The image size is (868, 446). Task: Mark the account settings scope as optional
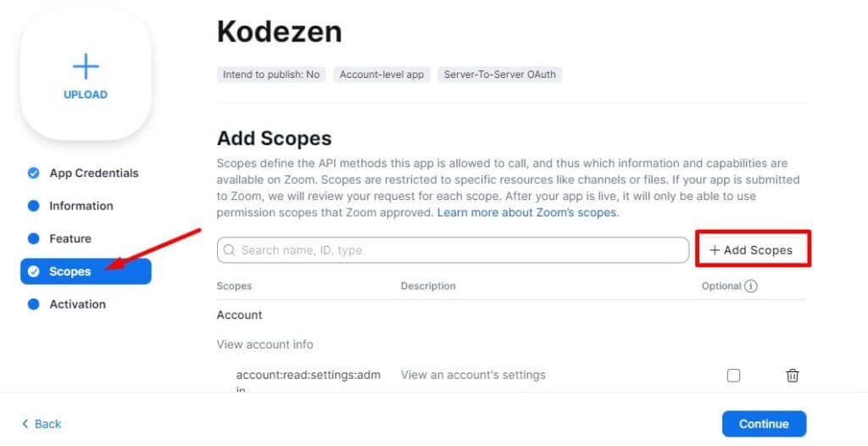pyautogui.click(x=733, y=376)
